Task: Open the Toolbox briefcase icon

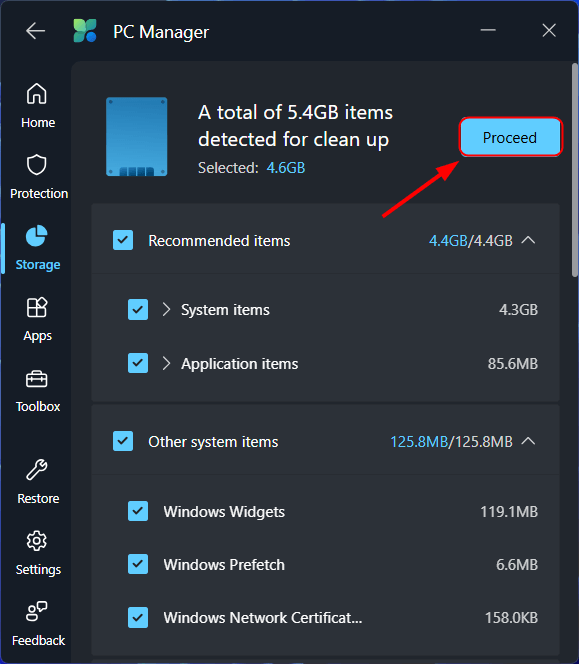Action: [37, 379]
